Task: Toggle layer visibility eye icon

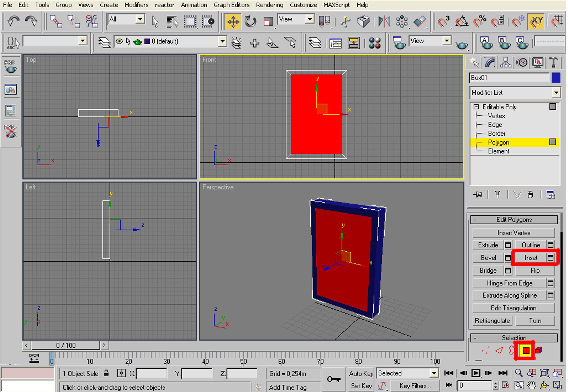Action: coord(119,41)
